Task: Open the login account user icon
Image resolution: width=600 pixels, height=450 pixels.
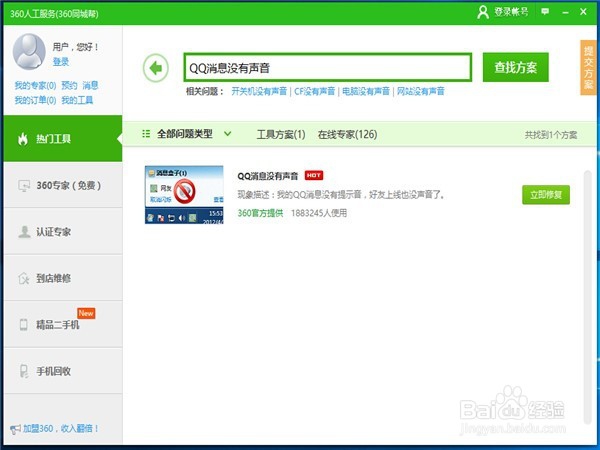Action: click(x=483, y=12)
